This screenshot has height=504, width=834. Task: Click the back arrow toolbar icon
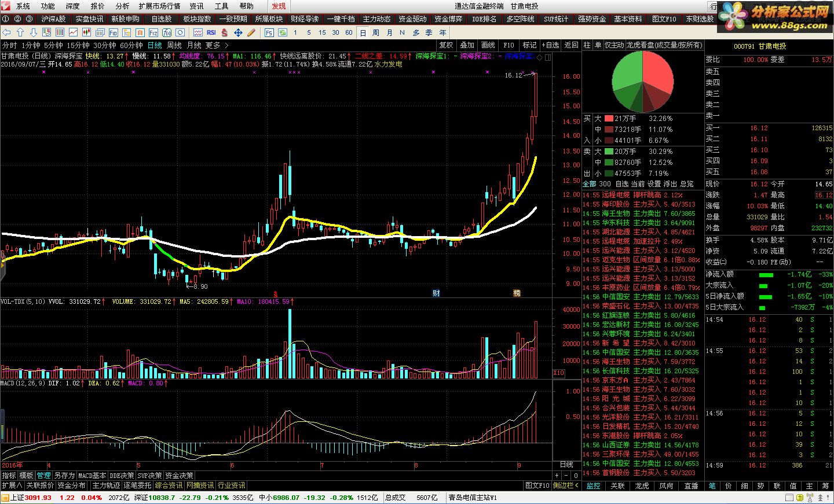6,32
